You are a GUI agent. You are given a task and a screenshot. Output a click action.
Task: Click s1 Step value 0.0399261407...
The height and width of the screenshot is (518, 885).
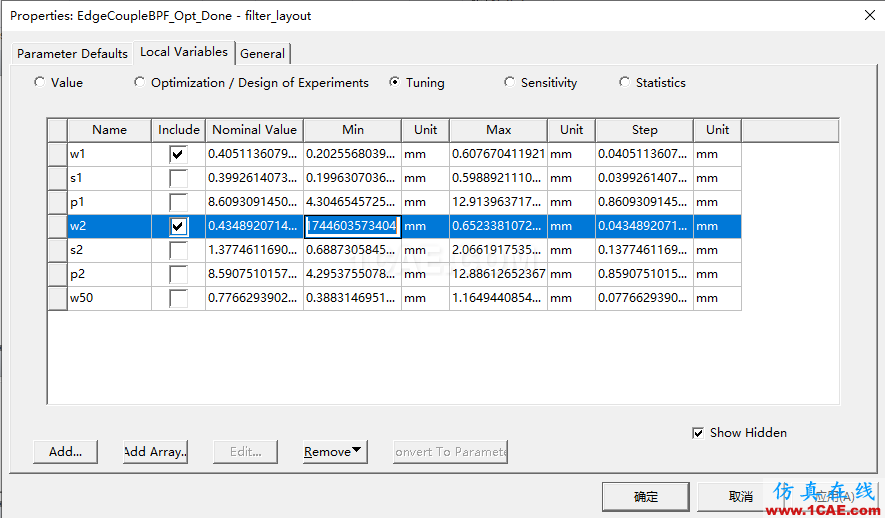click(645, 178)
